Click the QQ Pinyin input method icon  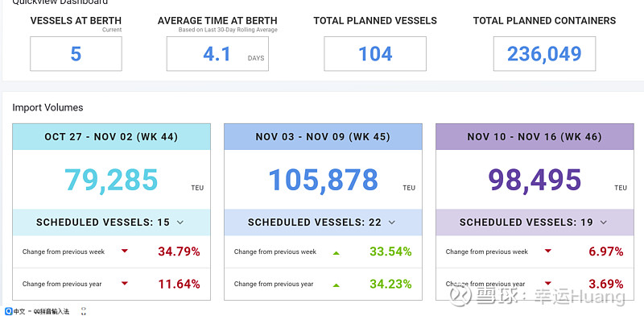pos(9,311)
